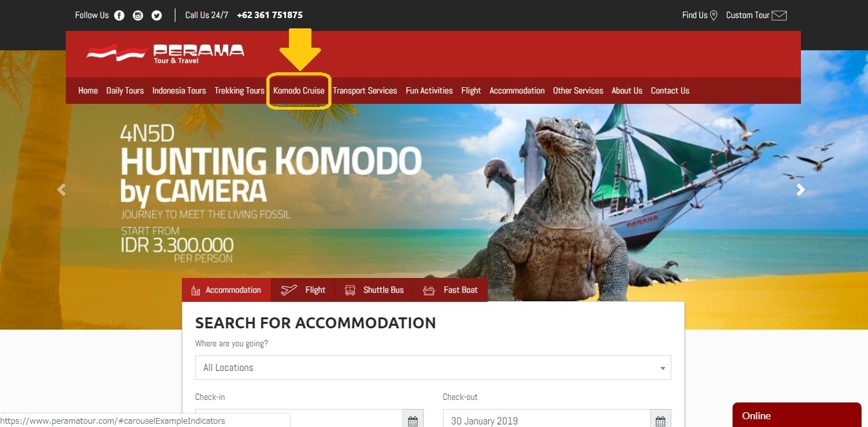Go to the previous carousel slide arrow
Viewport: 868px width, 427px height.
[x=61, y=190]
